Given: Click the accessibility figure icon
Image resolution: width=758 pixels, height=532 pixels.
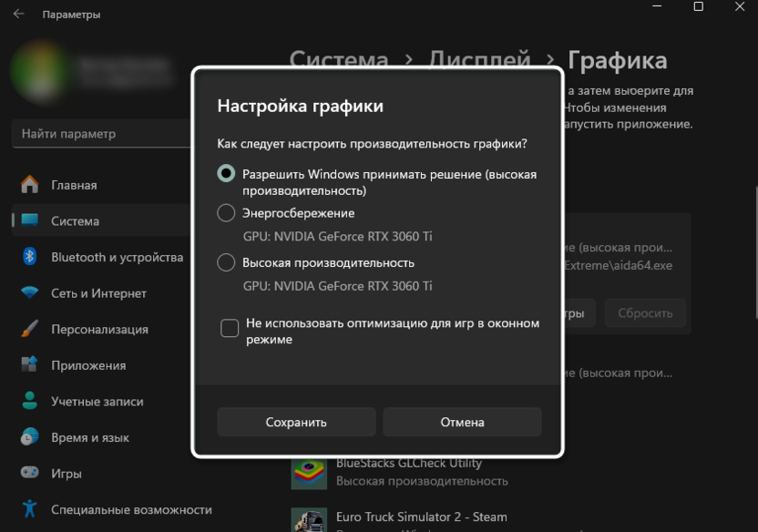Looking at the screenshot, I should click(29, 509).
